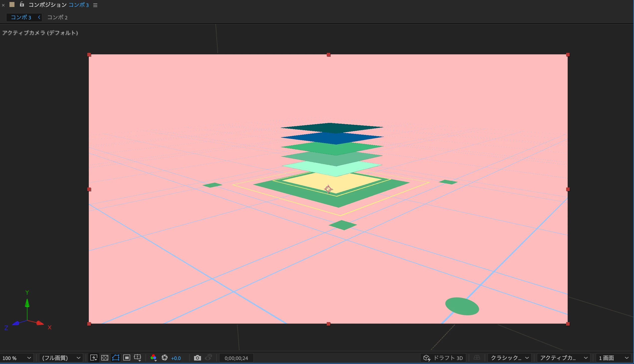Screen dimensions: 634x364
Task: Toggle the panel lock icon
Action: 22,4
